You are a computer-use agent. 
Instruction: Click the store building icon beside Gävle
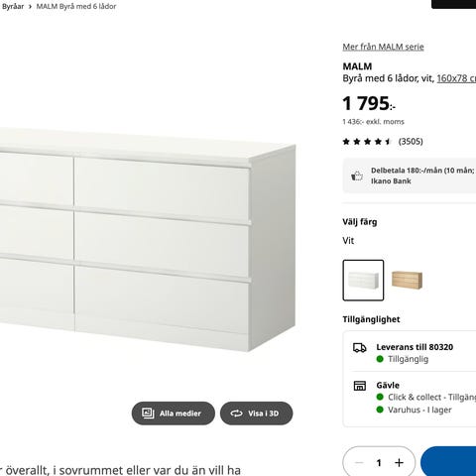click(360, 386)
